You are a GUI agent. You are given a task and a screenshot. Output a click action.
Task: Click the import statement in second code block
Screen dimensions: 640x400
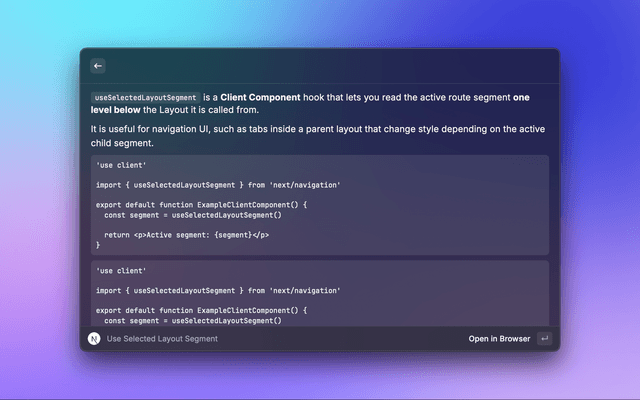218,291
